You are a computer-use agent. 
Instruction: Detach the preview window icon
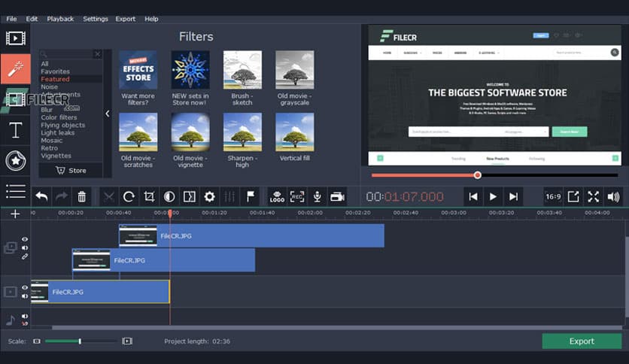click(x=573, y=196)
